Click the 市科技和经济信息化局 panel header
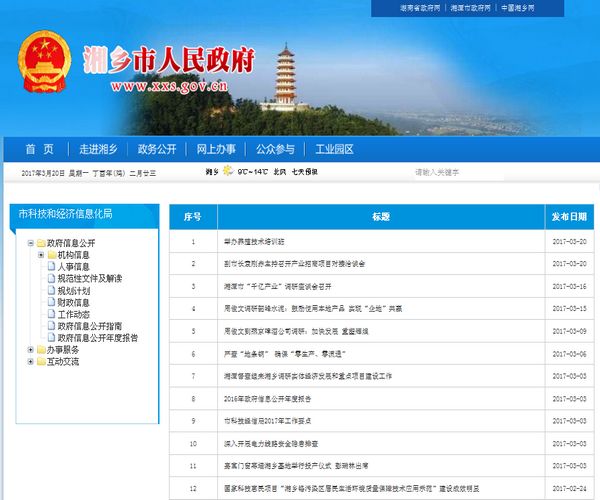Viewport: 600px width, 500px height. click(x=84, y=214)
